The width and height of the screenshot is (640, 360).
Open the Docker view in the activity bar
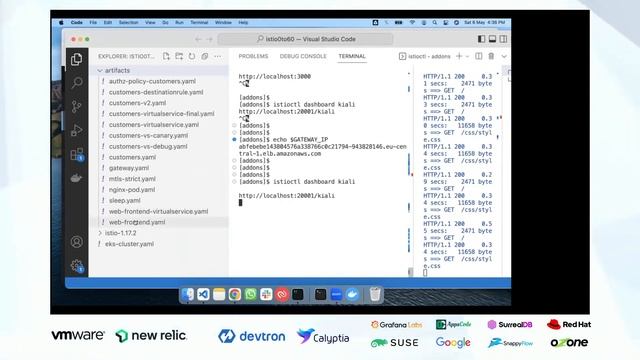pyautogui.click(x=76, y=178)
